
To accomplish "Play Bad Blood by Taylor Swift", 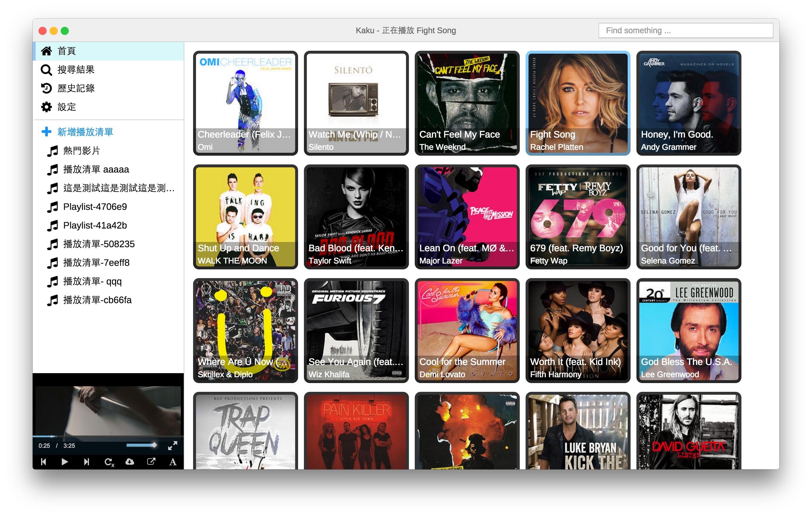I will click(x=356, y=217).
